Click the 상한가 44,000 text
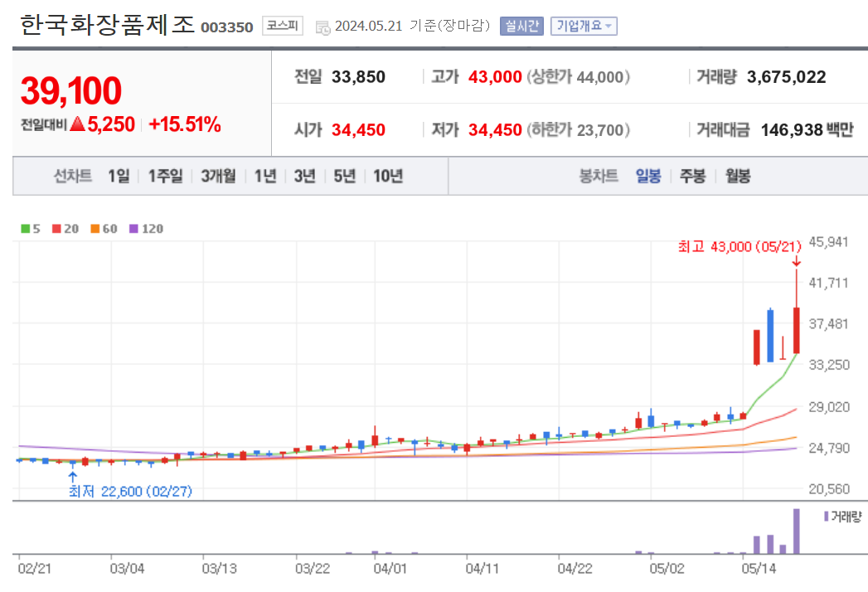868x592 pixels. tap(578, 76)
